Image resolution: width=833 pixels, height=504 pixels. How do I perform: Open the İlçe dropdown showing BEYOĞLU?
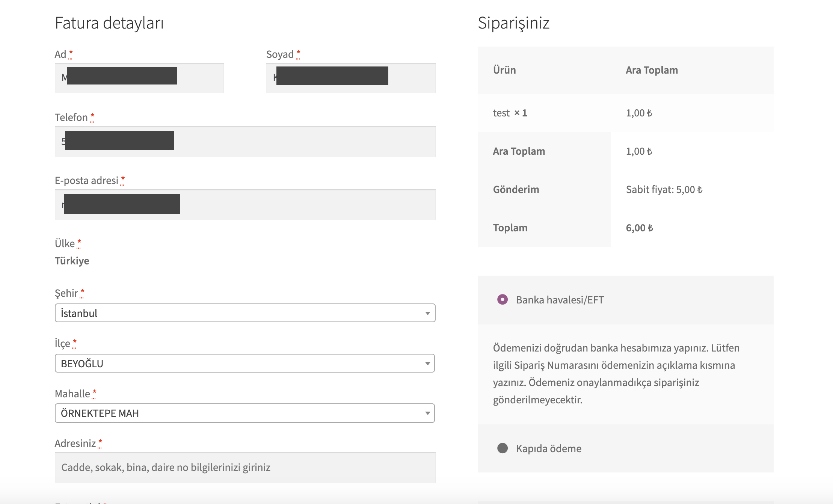coord(240,363)
